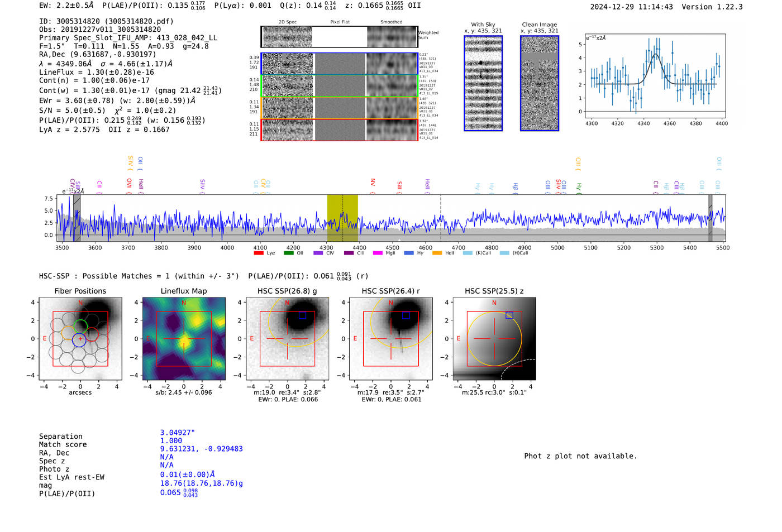Click the m:17.9 re:3.5" s:2.7" caption
This screenshot has height=532, width=782.
[x=391, y=392]
